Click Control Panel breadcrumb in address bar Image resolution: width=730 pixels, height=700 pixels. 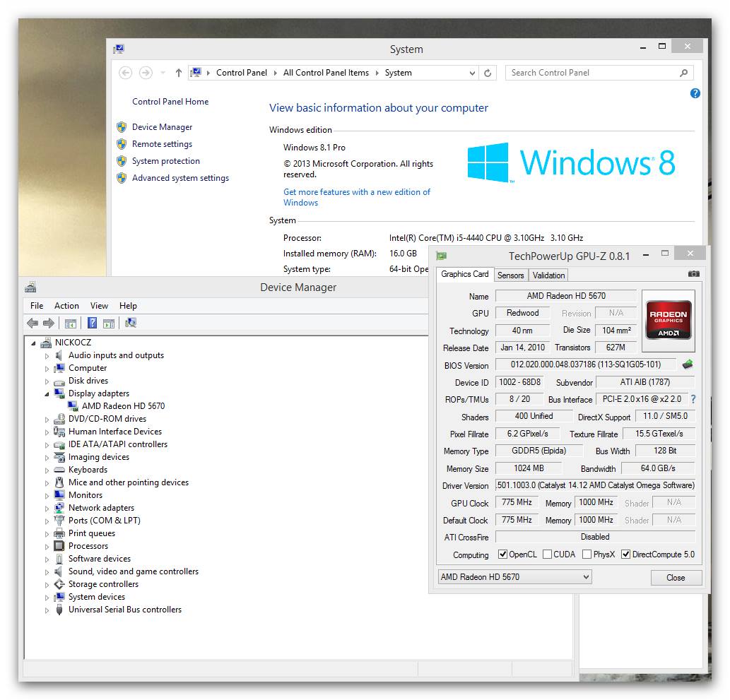[x=241, y=73]
